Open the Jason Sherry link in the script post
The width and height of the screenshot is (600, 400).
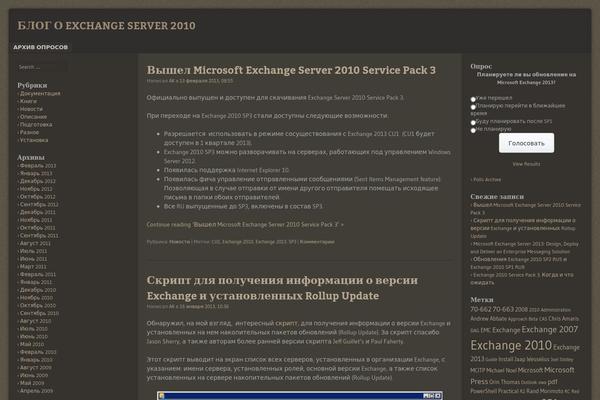tap(163, 341)
